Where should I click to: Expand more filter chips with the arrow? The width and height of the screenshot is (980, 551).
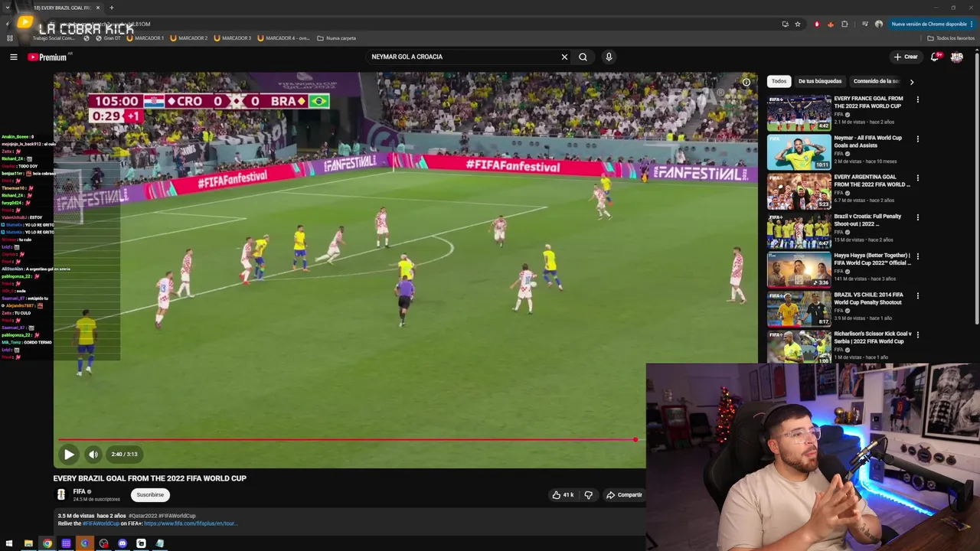(911, 81)
